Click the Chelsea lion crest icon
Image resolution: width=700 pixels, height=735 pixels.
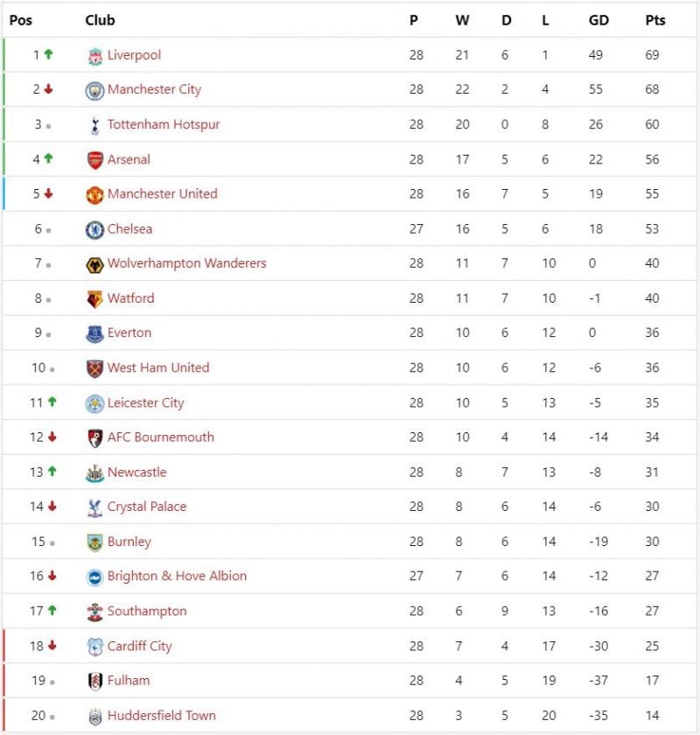click(x=94, y=229)
